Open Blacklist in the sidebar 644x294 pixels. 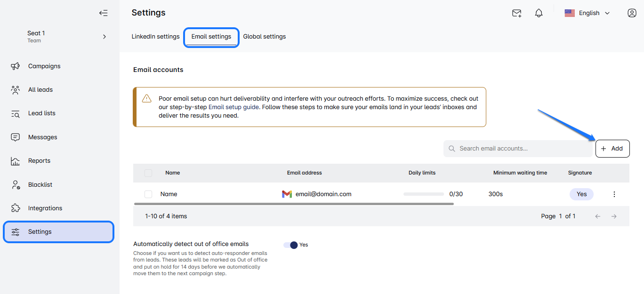(40, 185)
